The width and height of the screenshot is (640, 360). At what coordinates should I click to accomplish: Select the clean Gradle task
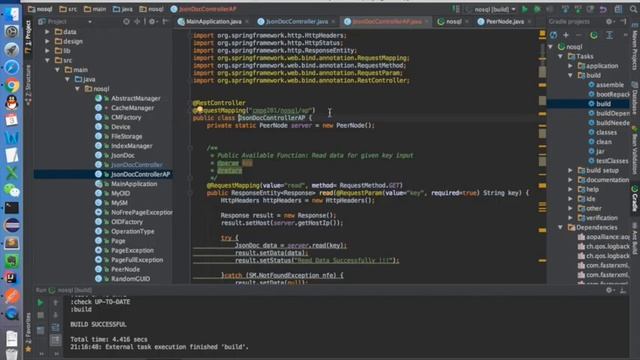600,142
